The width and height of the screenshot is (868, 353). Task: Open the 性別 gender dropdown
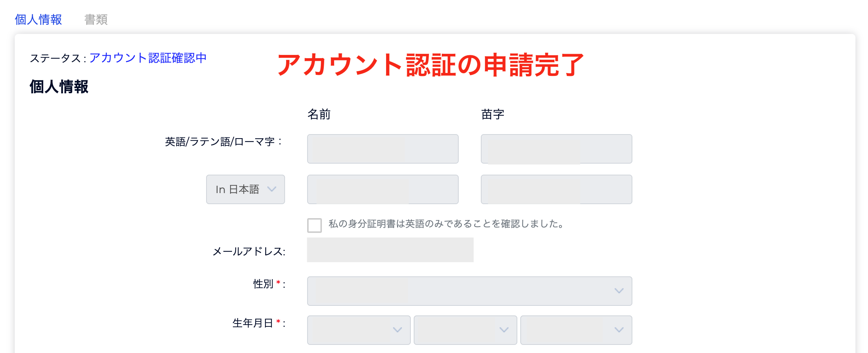coord(469,291)
